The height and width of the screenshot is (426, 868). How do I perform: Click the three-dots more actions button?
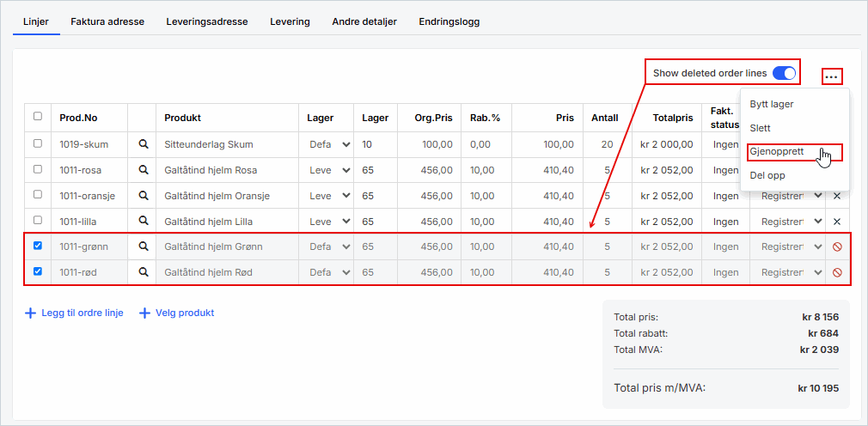pos(831,76)
